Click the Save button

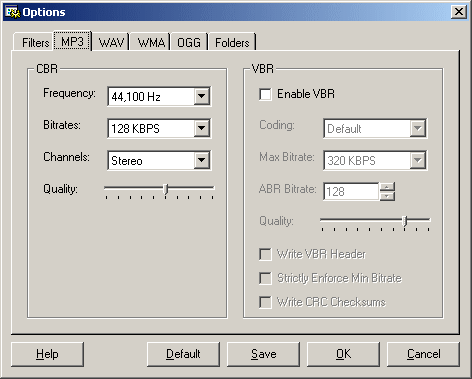[x=263, y=354]
